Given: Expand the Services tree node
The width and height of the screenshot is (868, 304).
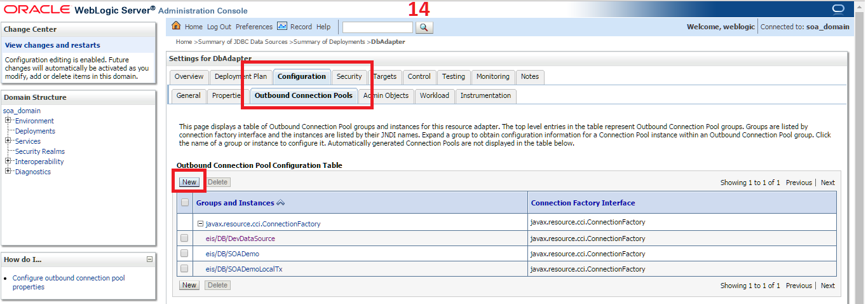Looking at the screenshot, I should 8,141.
